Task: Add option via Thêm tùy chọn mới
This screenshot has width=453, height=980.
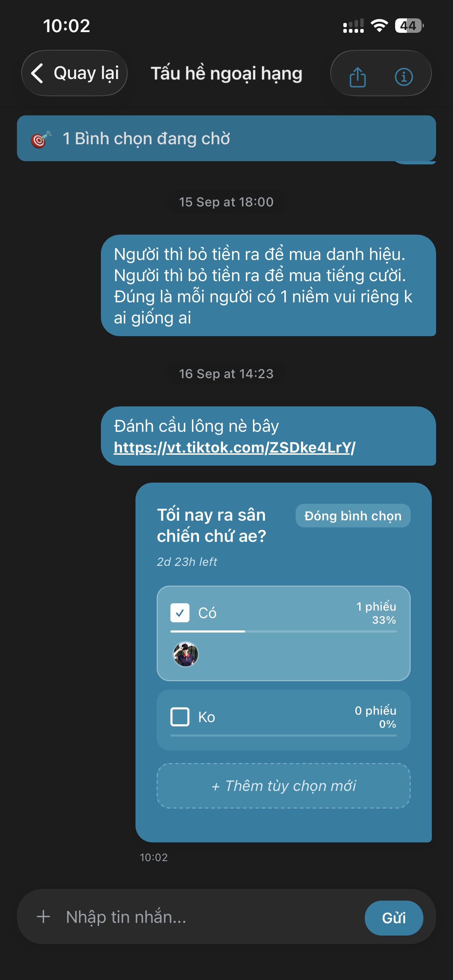Action: pyautogui.click(x=283, y=786)
